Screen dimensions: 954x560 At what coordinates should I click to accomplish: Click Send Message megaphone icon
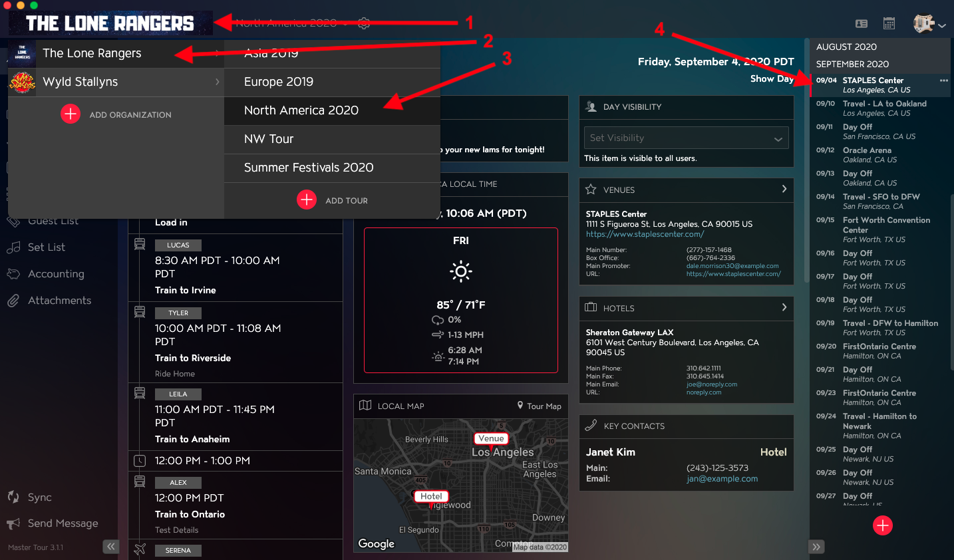[13, 523]
